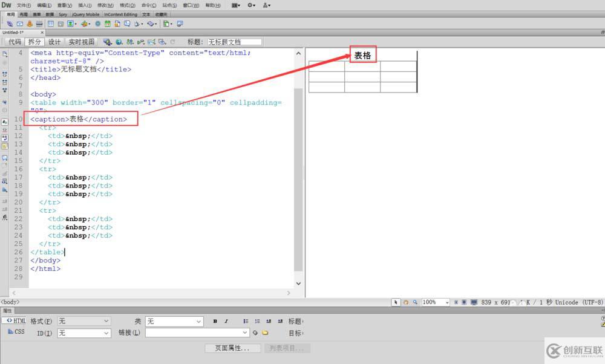Open the Format (格式) dropdown
The width and height of the screenshot is (605, 364).
click(x=84, y=321)
